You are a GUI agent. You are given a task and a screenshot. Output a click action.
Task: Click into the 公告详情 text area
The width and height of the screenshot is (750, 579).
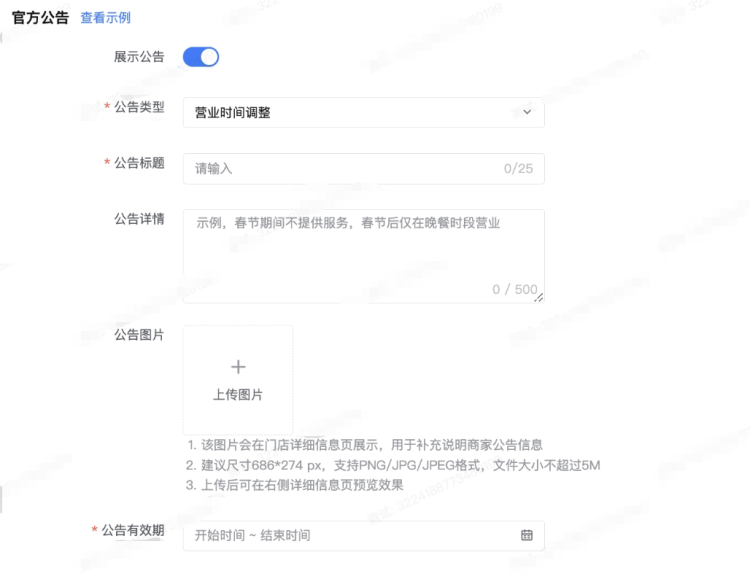(x=364, y=256)
